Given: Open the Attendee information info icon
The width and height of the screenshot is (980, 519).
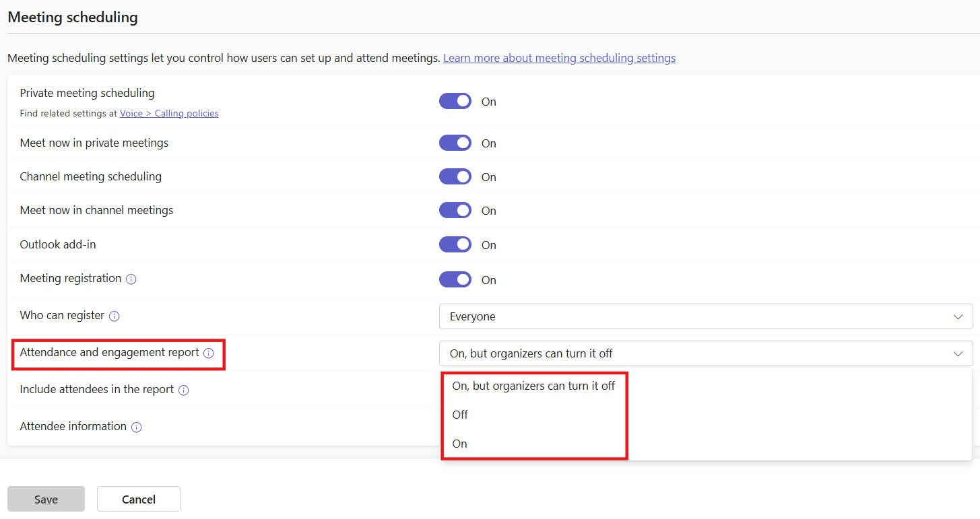Looking at the screenshot, I should [137, 426].
